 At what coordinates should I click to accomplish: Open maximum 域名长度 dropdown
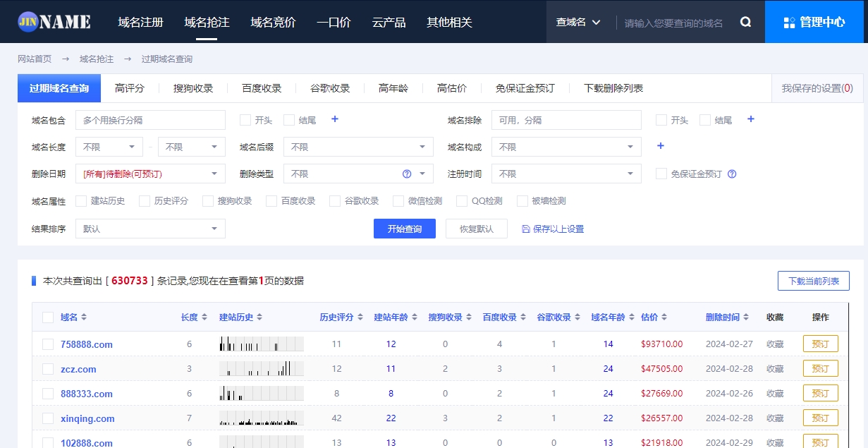[x=192, y=147]
